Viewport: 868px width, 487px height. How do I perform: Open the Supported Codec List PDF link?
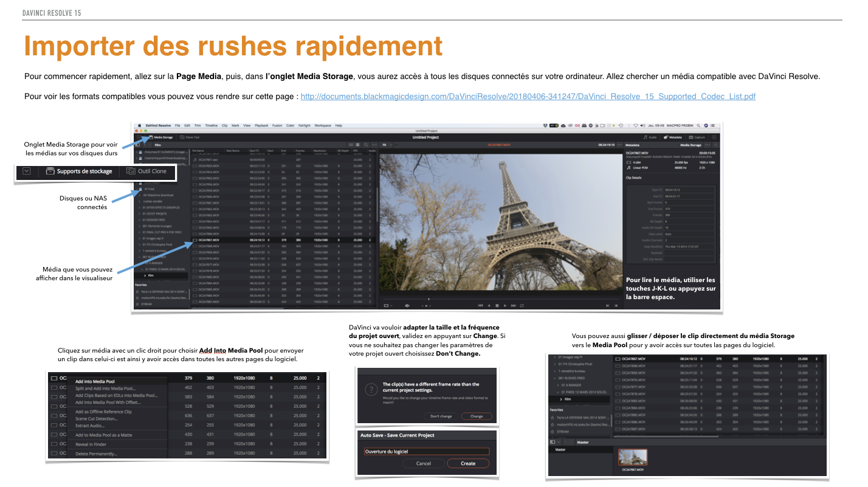point(528,96)
